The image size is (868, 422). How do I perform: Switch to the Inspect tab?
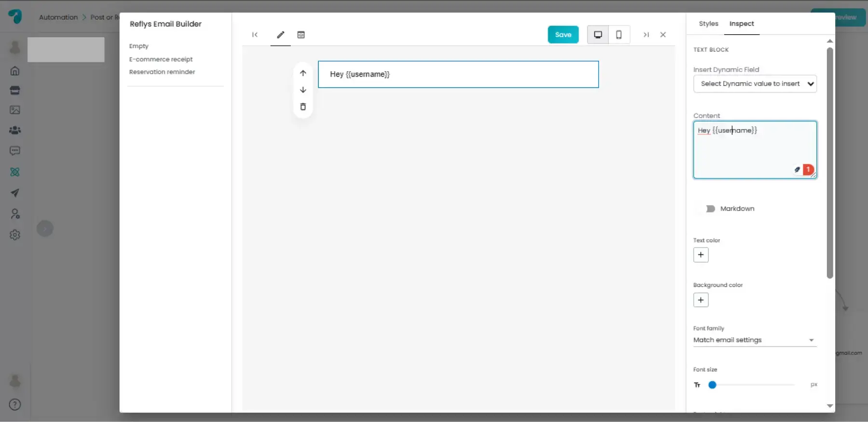pyautogui.click(x=741, y=24)
